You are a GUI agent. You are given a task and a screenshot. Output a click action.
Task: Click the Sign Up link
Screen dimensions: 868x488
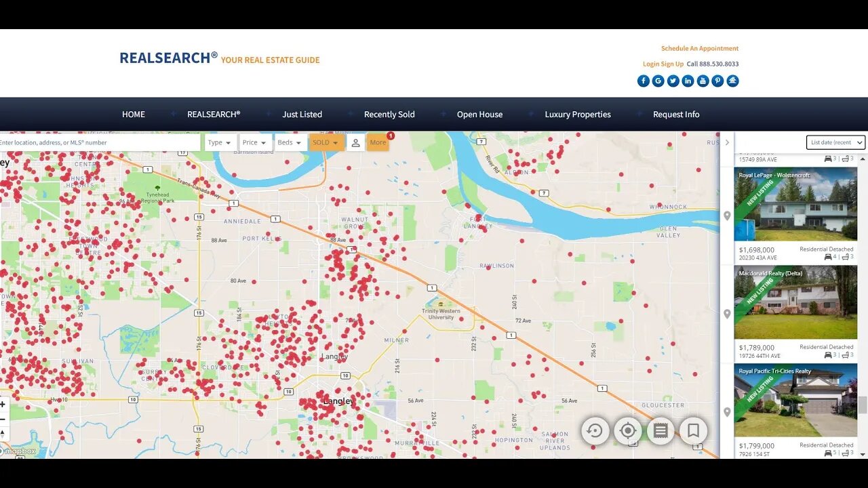pyautogui.click(x=673, y=64)
